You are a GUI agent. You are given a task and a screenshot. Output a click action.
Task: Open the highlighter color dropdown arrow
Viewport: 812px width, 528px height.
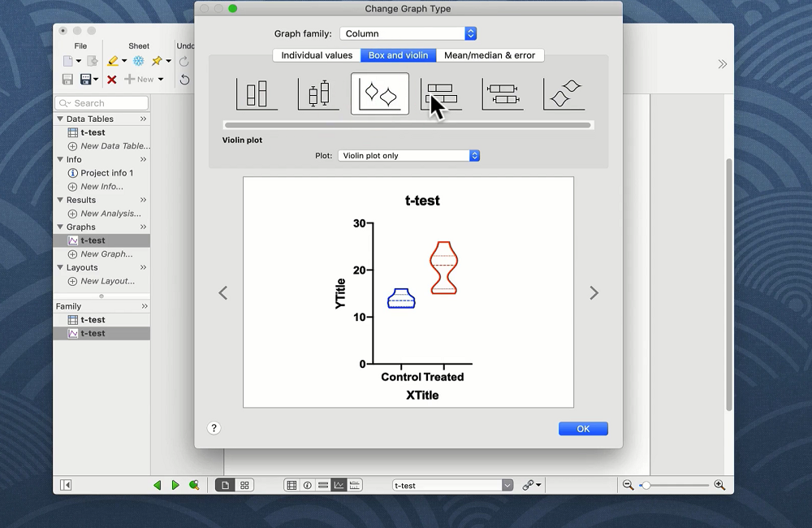124,61
